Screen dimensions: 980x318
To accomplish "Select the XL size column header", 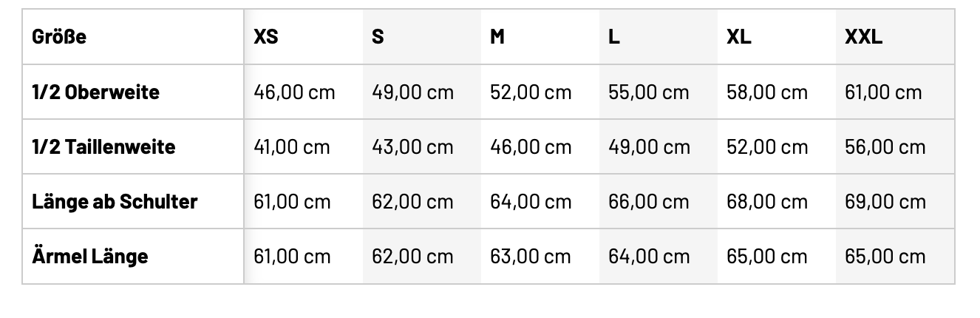I will (739, 37).
